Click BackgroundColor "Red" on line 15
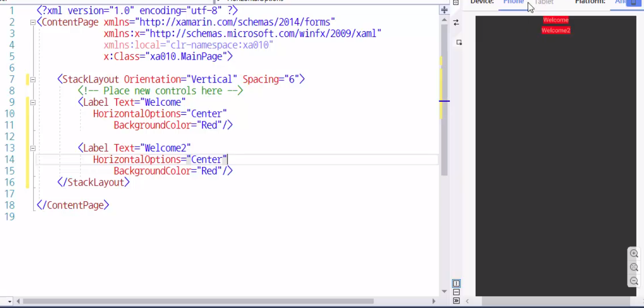Screen dimensions: 644x308 pos(209,171)
